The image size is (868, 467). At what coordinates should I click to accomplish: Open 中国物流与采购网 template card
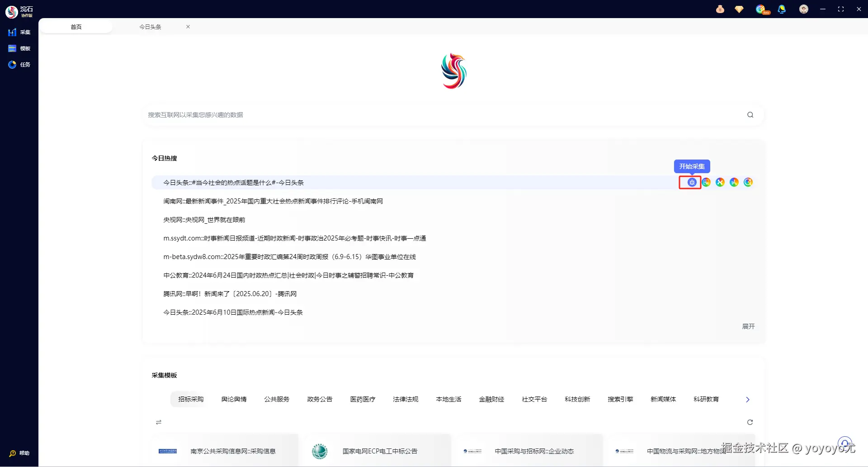click(x=681, y=451)
